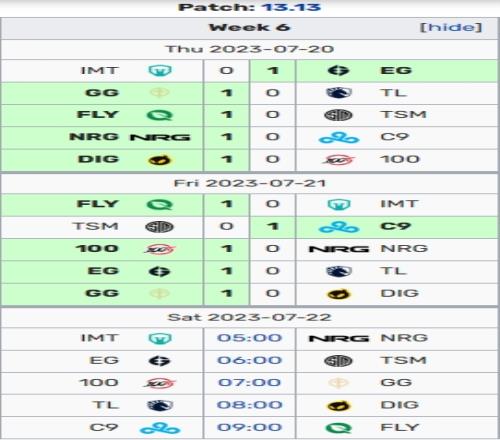Select the Thu 2023-07-20 date header
500x440 pixels.
[x=250, y=49]
